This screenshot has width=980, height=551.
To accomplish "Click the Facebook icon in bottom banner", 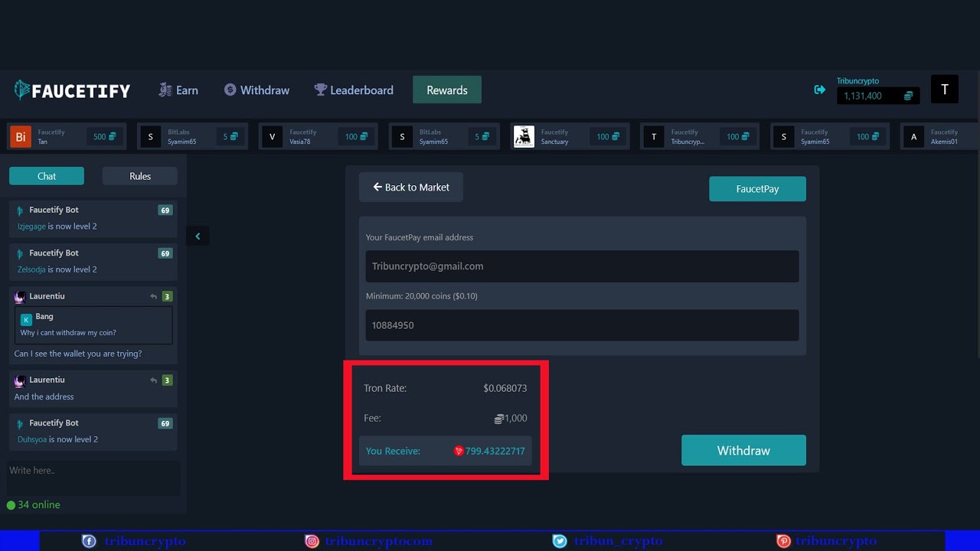I will pos(89,541).
